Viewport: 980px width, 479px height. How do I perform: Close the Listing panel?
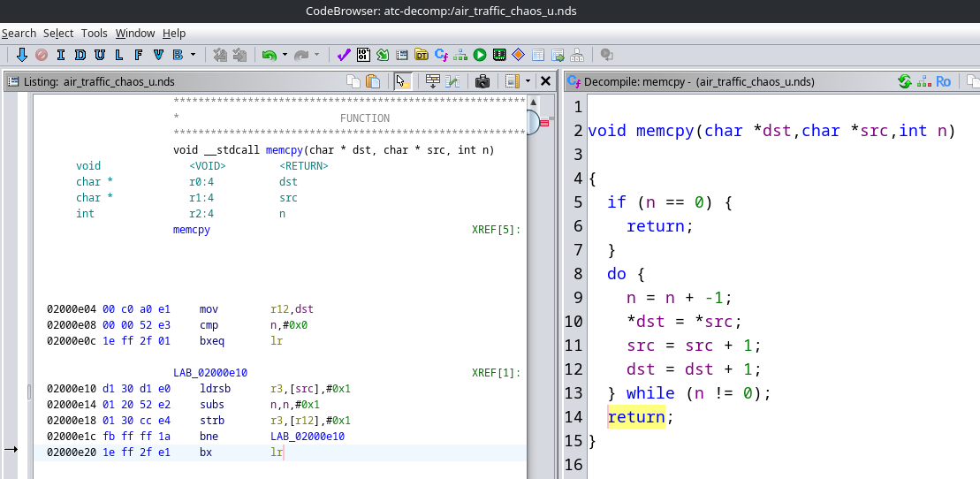[545, 81]
